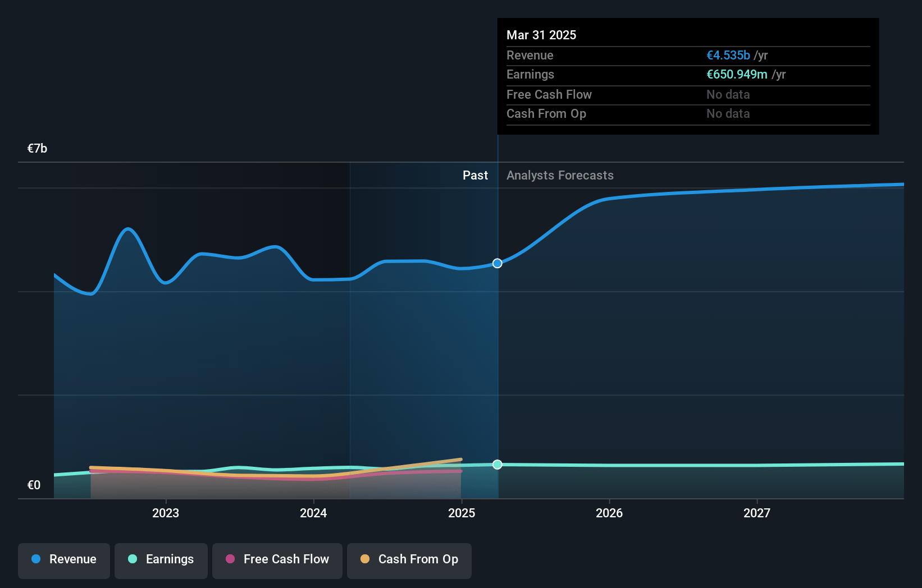Click No data in Free Cash Flow row
The image size is (922, 588).
pos(728,94)
